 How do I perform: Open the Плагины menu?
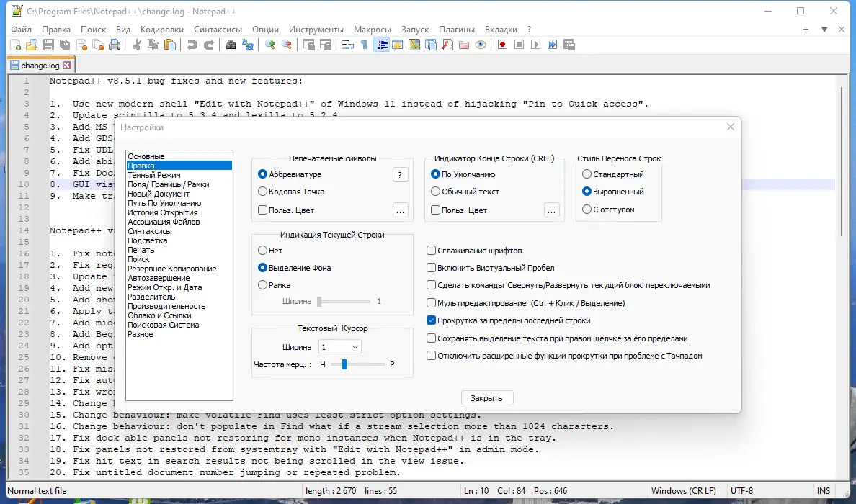[x=456, y=30]
